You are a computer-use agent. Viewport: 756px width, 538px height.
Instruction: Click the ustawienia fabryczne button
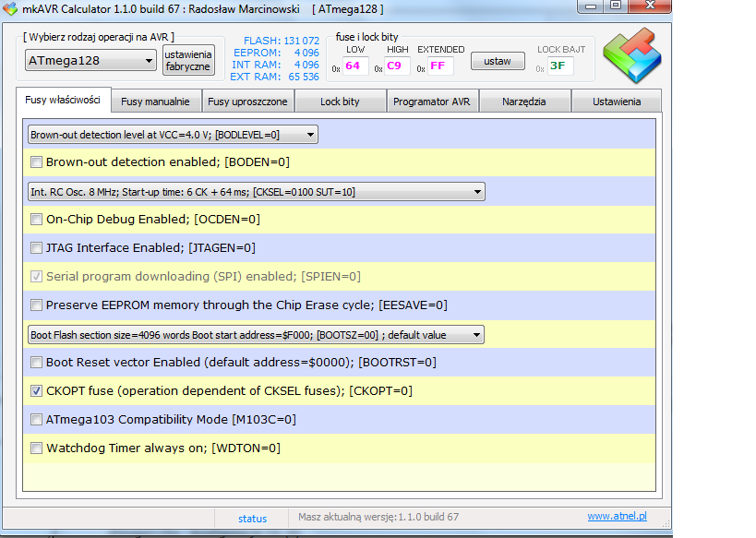tap(188, 60)
